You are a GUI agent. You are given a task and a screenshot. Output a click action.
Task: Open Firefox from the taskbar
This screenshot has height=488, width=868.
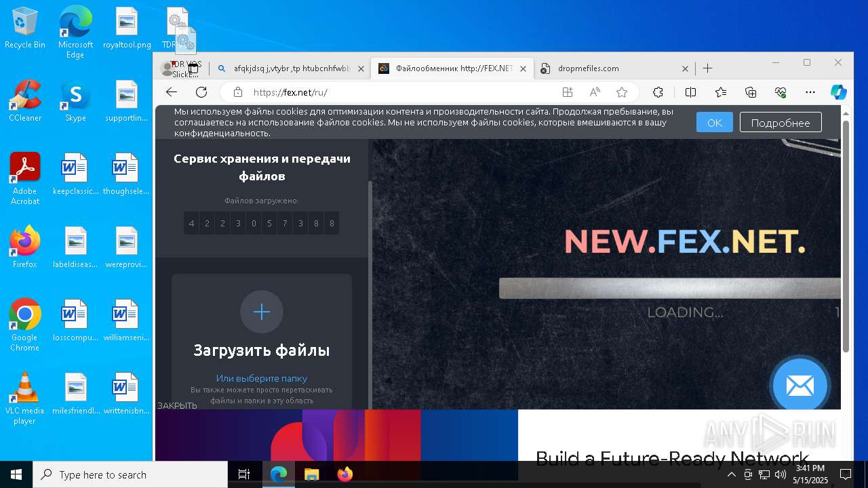pos(344,474)
